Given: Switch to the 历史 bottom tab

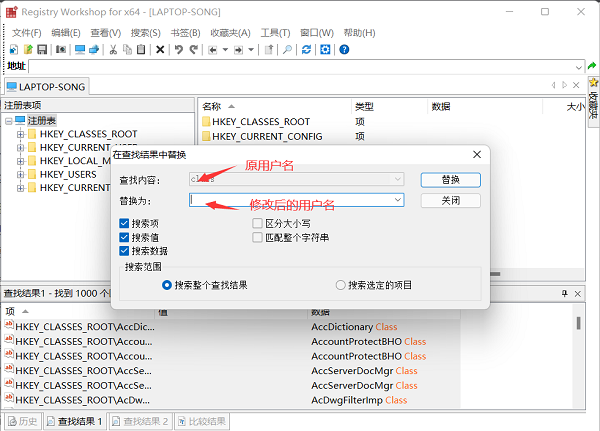Looking at the screenshot, I should coord(23,421).
